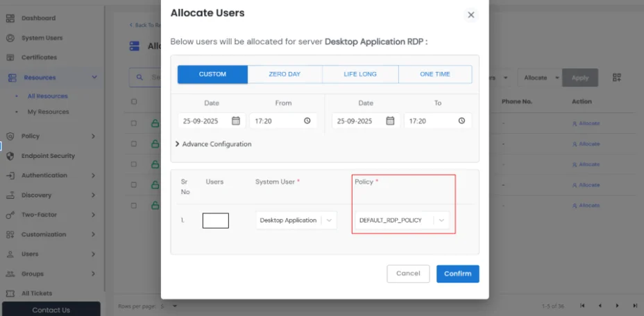Go to previous page arrow
644x316 pixels.
(x=600, y=306)
